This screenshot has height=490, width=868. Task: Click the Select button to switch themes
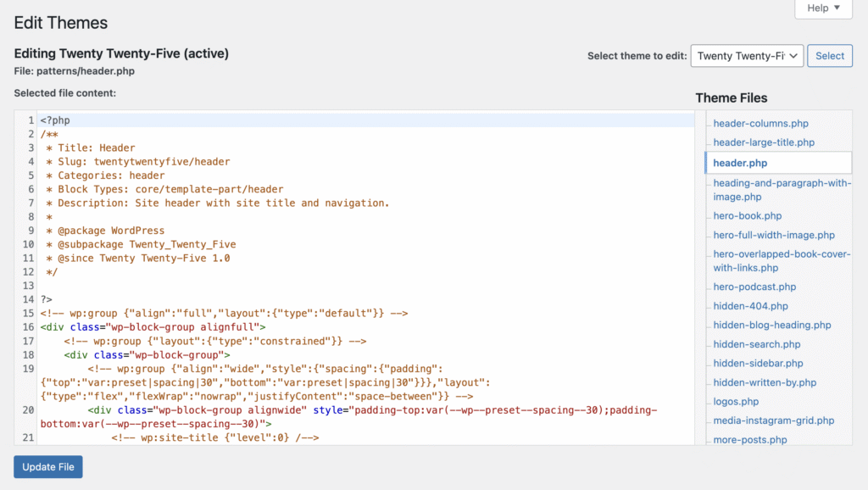[x=829, y=56]
